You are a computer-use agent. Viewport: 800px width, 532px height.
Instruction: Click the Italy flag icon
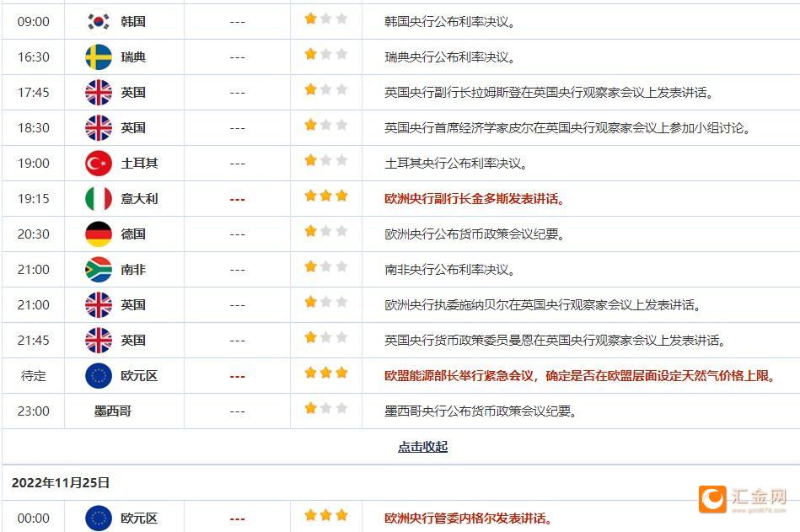[x=98, y=198]
